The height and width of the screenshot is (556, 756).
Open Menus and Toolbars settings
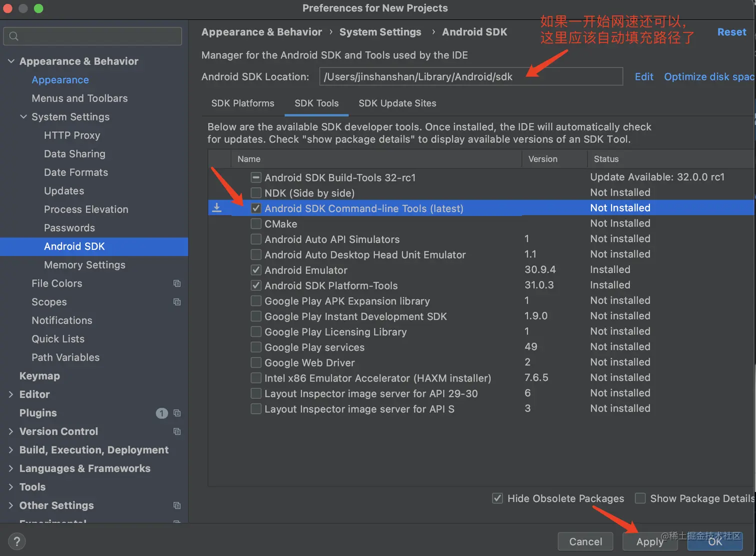pos(79,98)
